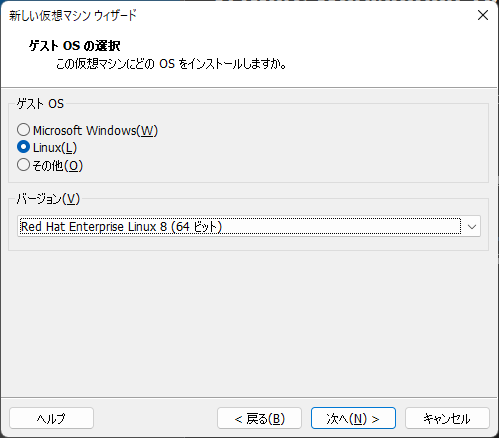Viewport: 499px width, 438px height.
Task: Cancel the wizard with キャンセル button
Action: (447, 418)
